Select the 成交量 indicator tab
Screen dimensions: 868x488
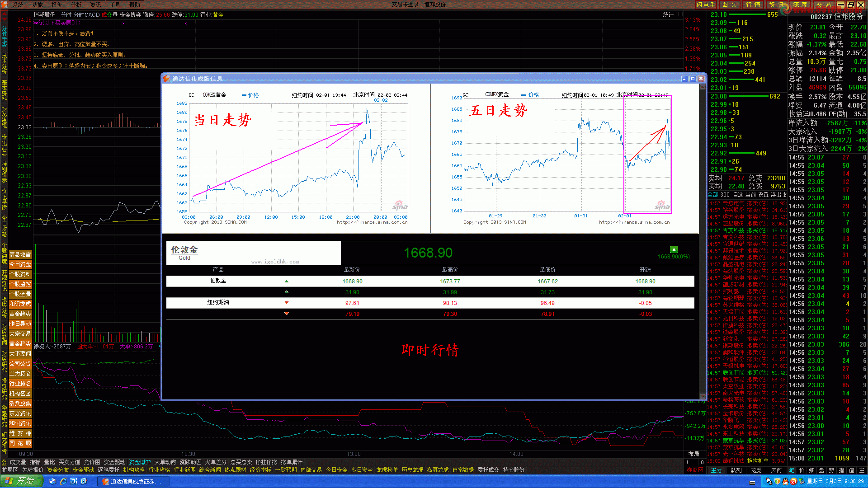(x=18, y=462)
